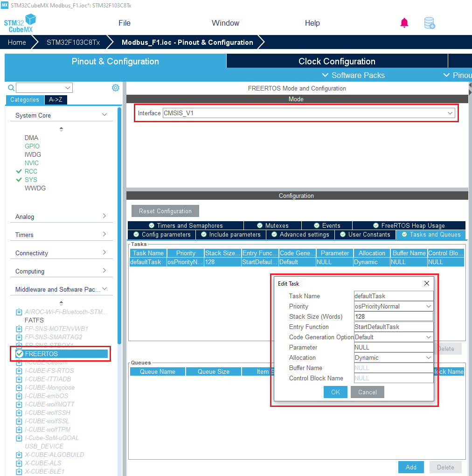Open the Window menu
Viewport: 472px width, 476px height.
(x=225, y=23)
